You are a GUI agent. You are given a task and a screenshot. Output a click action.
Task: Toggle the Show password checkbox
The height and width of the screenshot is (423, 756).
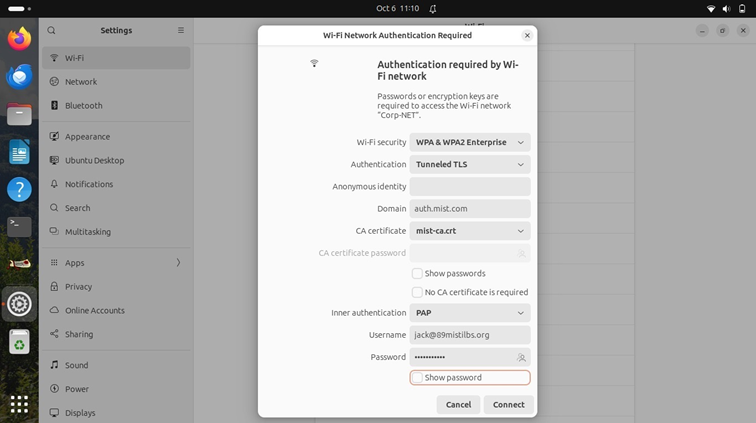point(417,378)
